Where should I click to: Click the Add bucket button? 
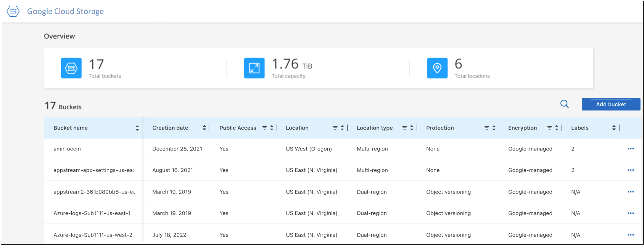coord(611,104)
